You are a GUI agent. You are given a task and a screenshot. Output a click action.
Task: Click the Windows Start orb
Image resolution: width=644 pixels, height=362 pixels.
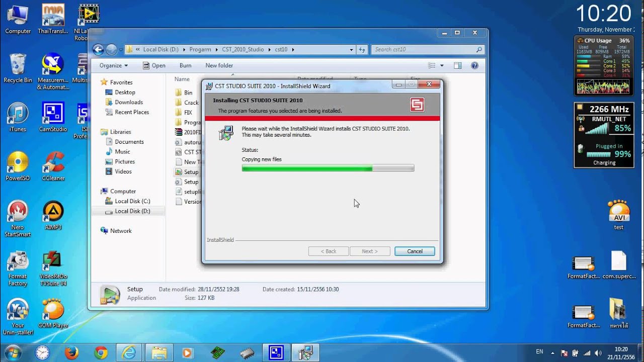pyautogui.click(x=13, y=352)
